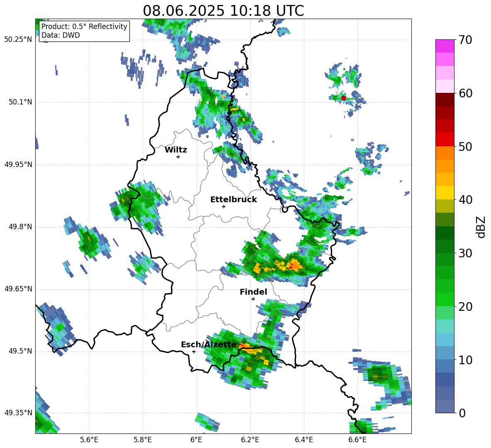Image resolution: width=491 pixels, height=448 pixels.
Task: Click the Ettelbruck cross marker
Action: (x=224, y=206)
